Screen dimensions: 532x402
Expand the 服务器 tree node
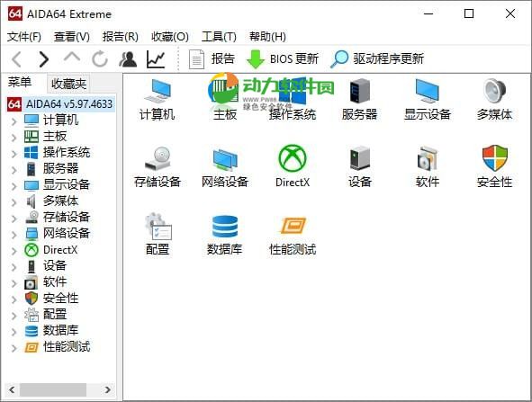pos(14,170)
